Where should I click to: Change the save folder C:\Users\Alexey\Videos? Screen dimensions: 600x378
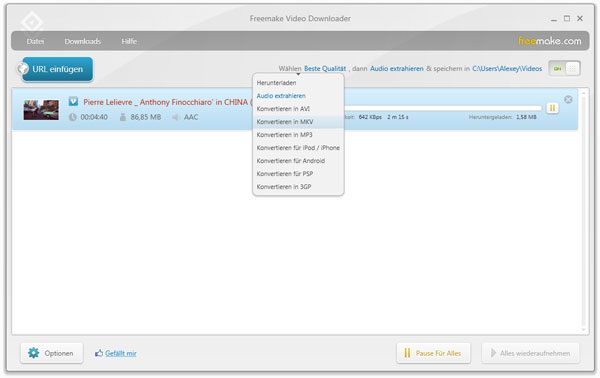click(507, 68)
